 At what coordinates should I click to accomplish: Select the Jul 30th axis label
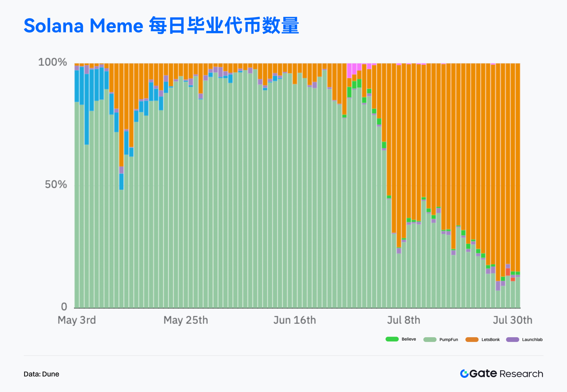[x=512, y=320]
